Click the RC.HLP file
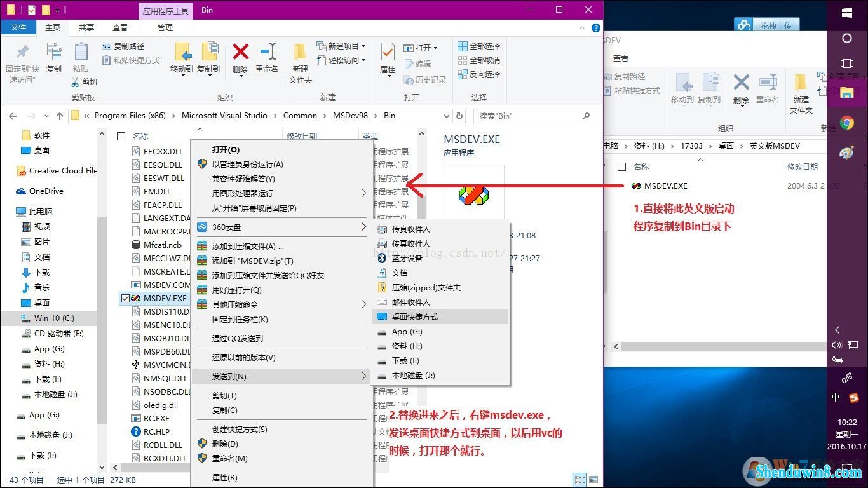This screenshot has width=868, height=488. [x=156, y=431]
